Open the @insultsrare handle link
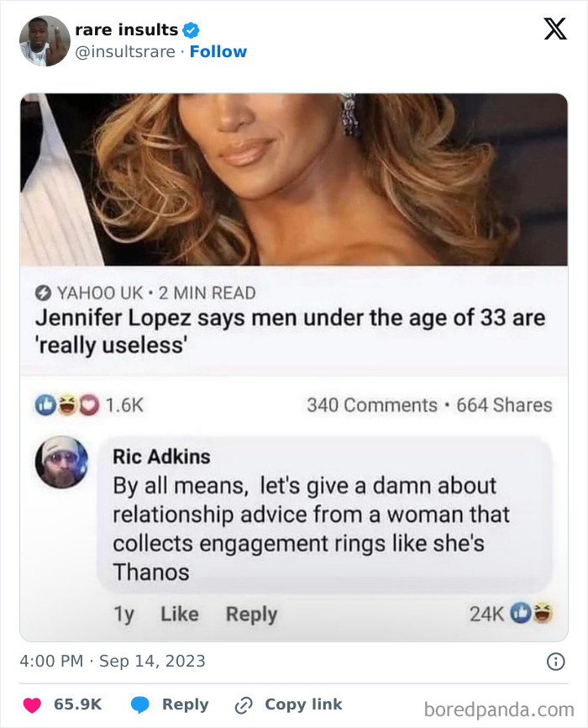 click(x=125, y=51)
